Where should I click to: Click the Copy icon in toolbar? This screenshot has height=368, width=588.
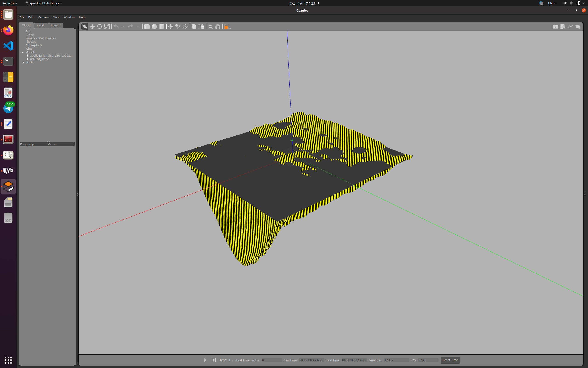[x=194, y=26]
